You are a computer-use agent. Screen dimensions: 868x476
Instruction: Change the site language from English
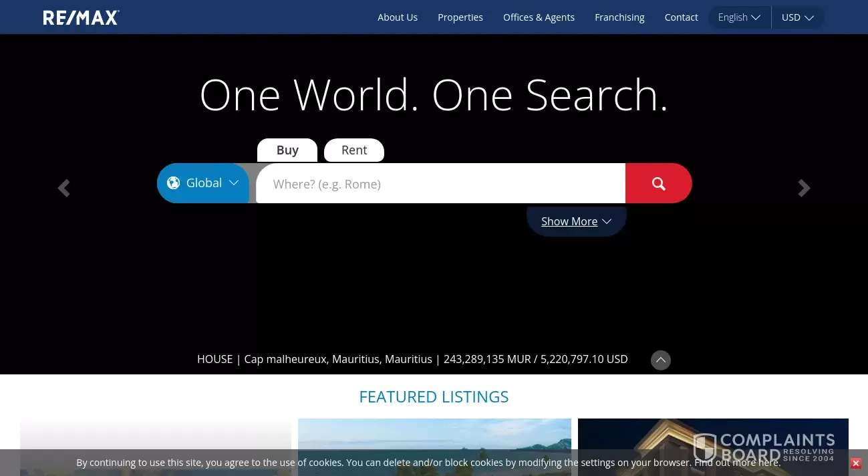(x=739, y=17)
